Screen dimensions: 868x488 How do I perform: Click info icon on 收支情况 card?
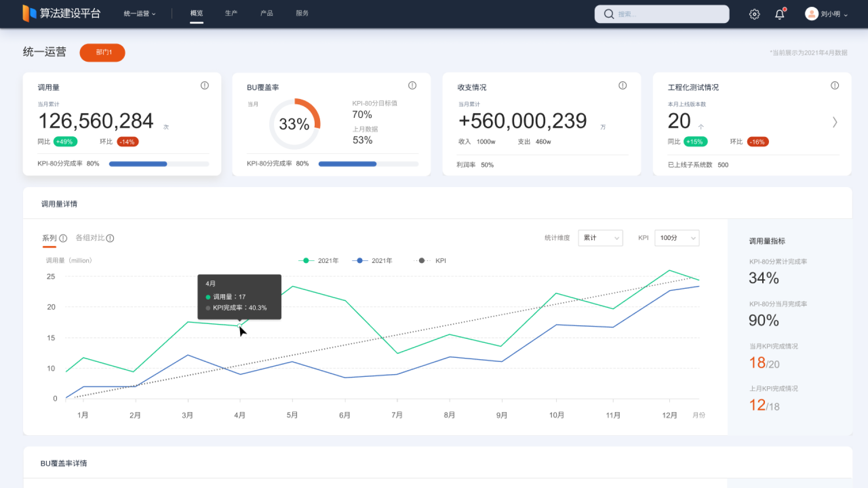click(x=623, y=85)
